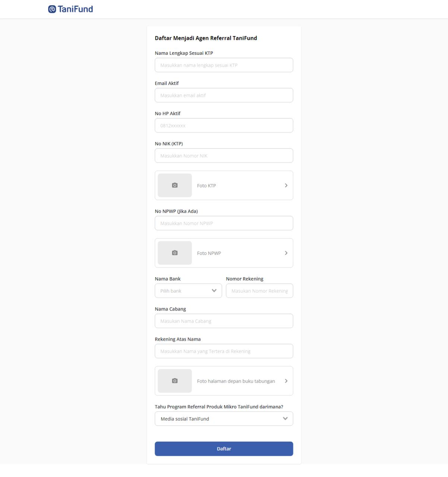448x477 pixels.
Task: Select the No HP Aktif input
Action: pos(224,126)
